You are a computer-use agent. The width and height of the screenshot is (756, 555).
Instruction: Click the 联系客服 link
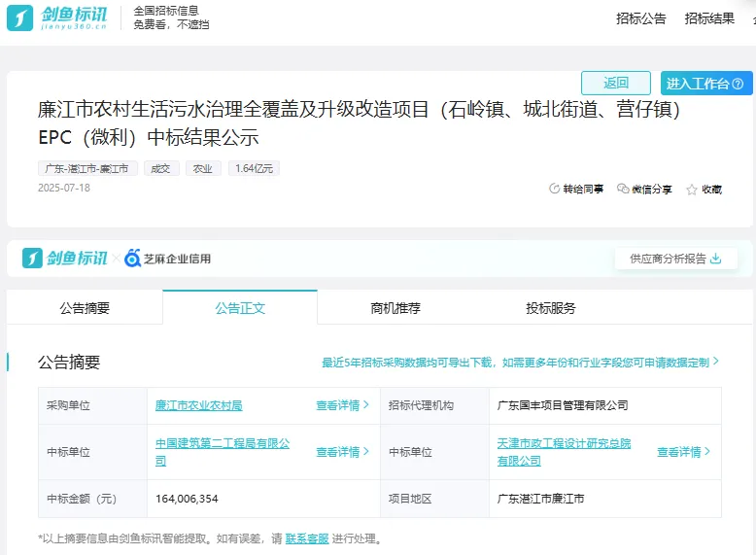[307, 538]
